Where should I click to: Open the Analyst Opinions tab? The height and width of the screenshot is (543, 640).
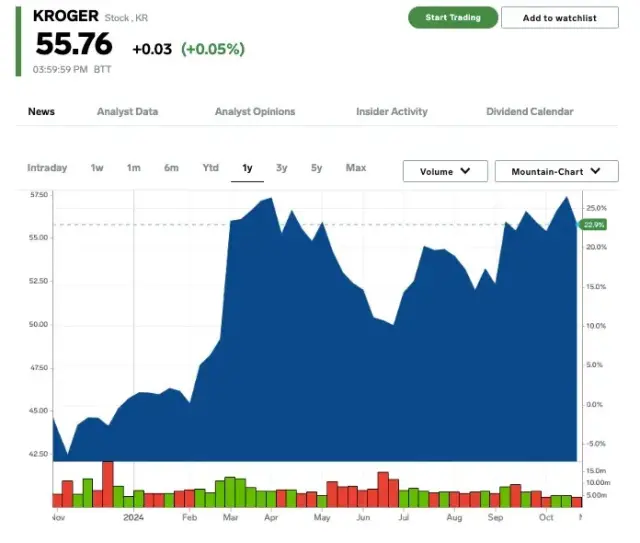(255, 112)
